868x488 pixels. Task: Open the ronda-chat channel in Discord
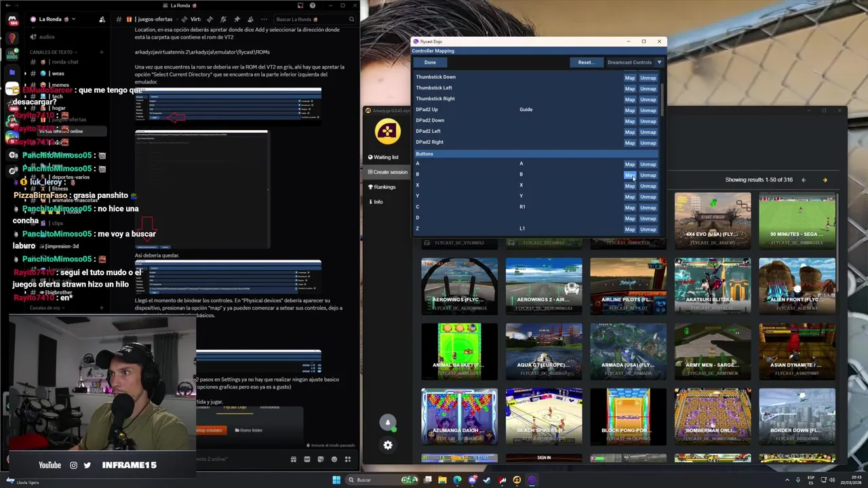click(x=66, y=62)
